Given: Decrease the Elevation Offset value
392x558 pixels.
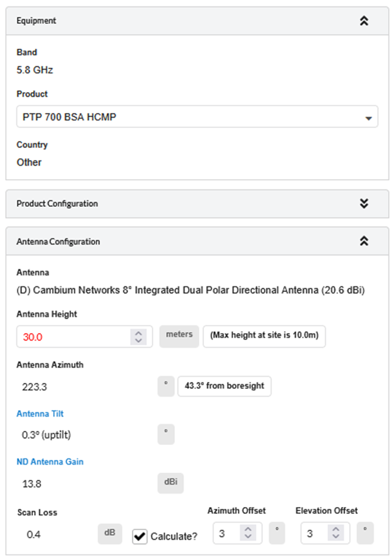Looking at the screenshot, I should 336,538.
